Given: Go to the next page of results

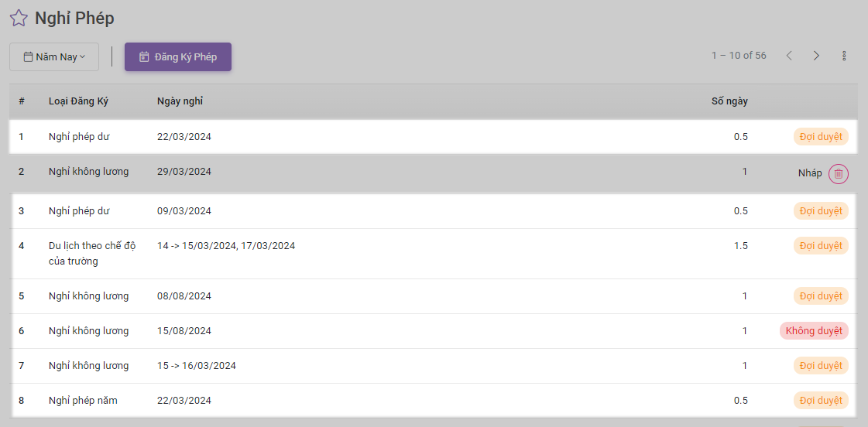Looking at the screenshot, I should (816, 56).
